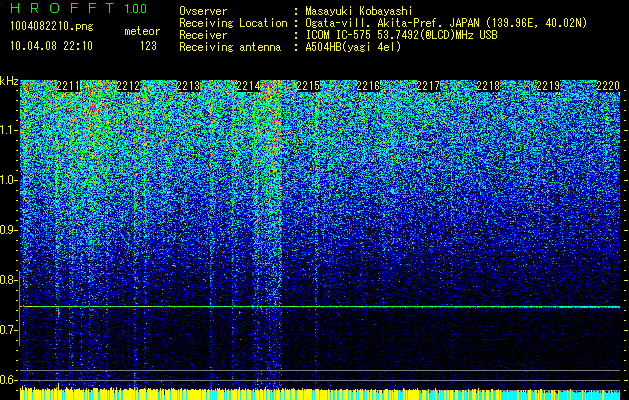The image size is (629, 400).
Task: Click time marker 2214
Action: coord(248,86)
